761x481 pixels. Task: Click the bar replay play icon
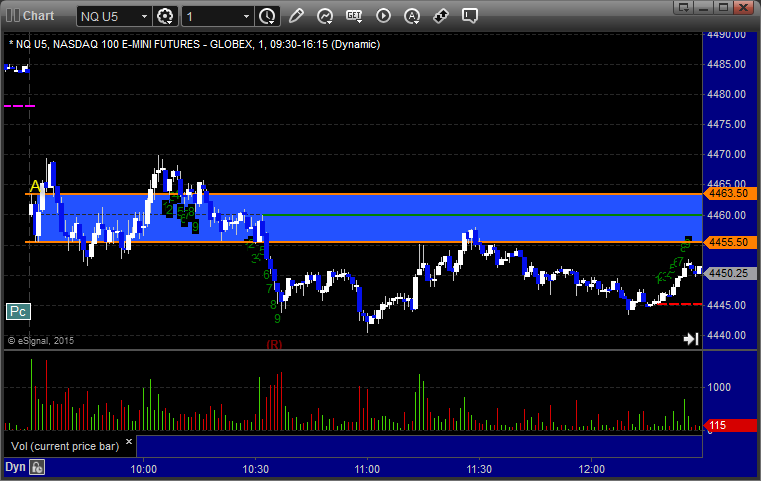click(x=383, y=16)
